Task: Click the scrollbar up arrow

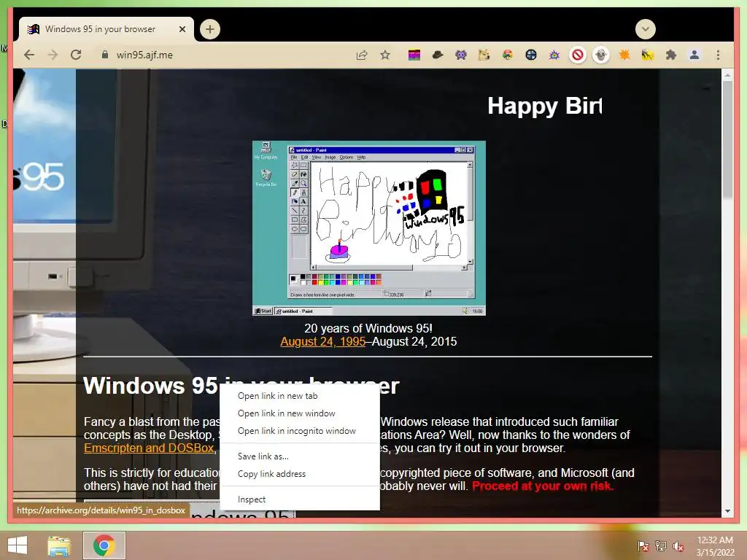Action: (x=727, y=75)
